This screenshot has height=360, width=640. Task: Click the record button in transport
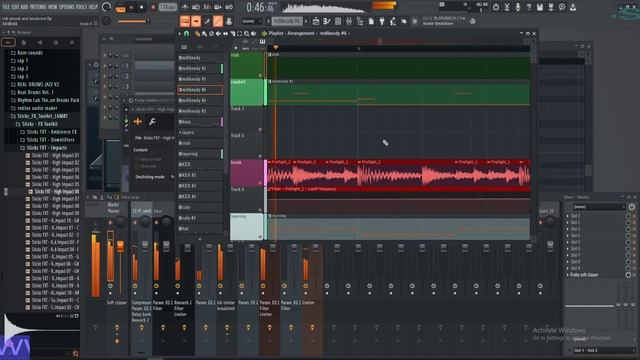tap(153, 7)
